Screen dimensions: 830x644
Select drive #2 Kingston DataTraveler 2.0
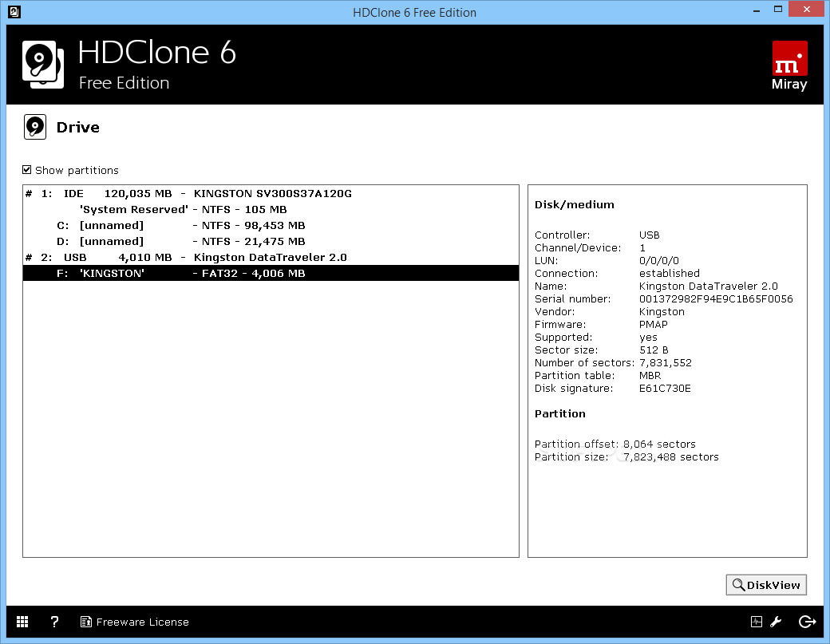tap(271, 257)
